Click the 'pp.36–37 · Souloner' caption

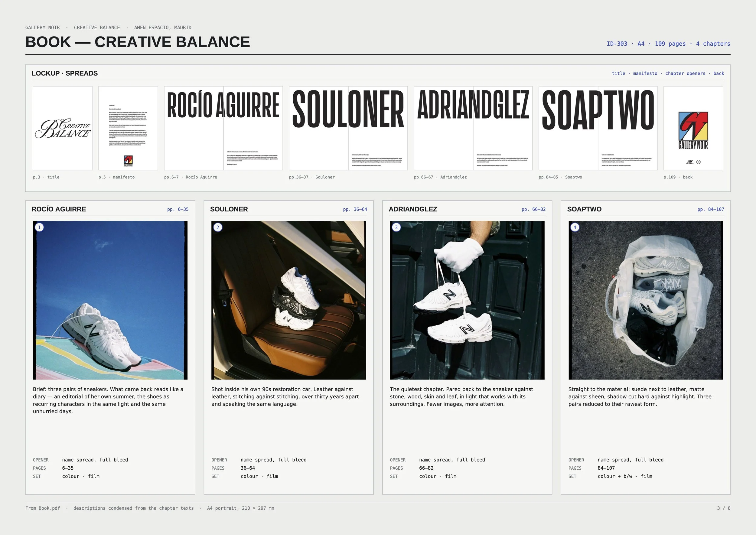pyautogui.click(x=312, y=177)
